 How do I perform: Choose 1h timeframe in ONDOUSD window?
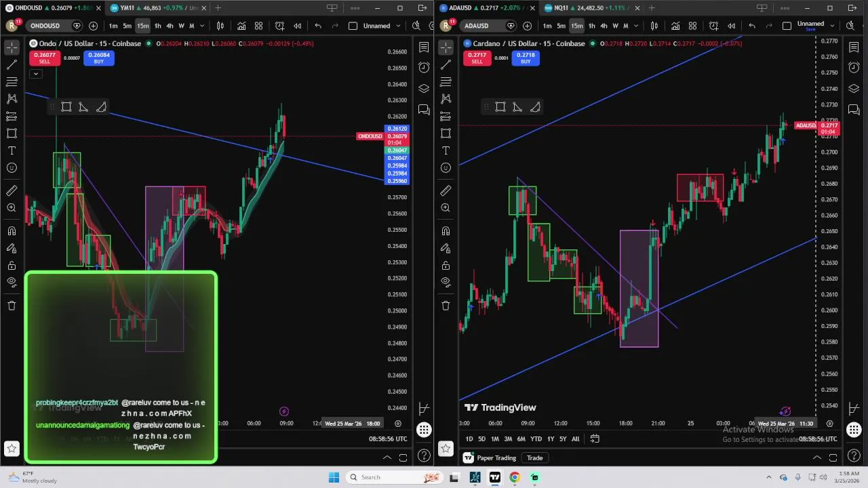pyautogui.click(x=157, y=26)
